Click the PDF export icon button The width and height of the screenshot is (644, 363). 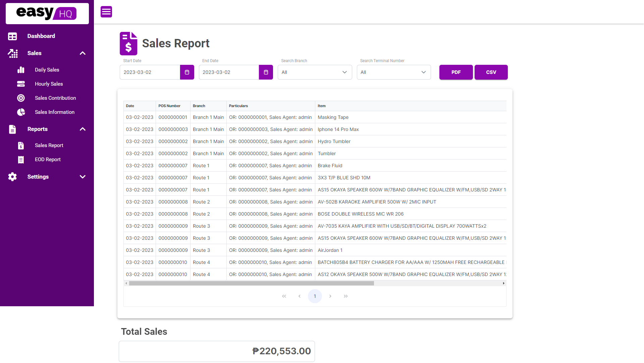455,72
